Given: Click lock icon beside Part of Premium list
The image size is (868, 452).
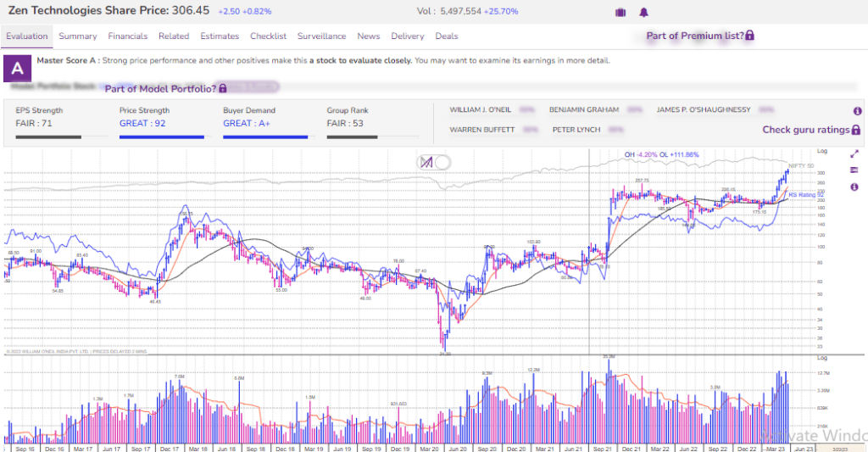Looking at the screenshot, I should 749,36.
